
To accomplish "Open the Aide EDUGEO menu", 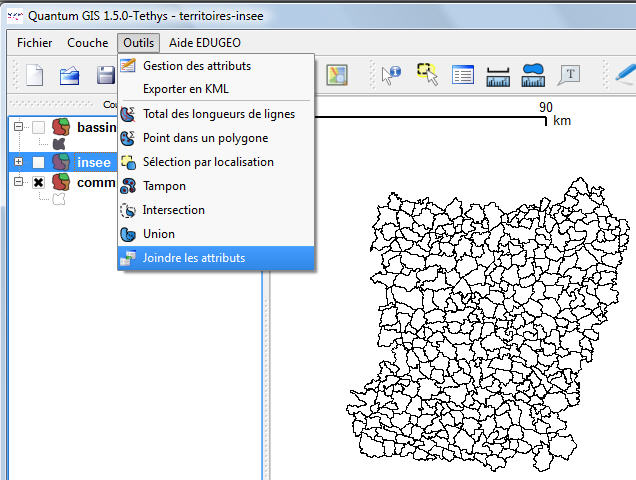I will [x=205, y=43].
